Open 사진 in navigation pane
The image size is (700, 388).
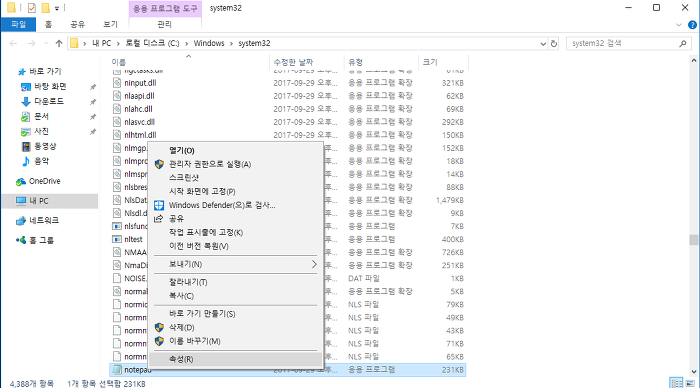(41, 131)
